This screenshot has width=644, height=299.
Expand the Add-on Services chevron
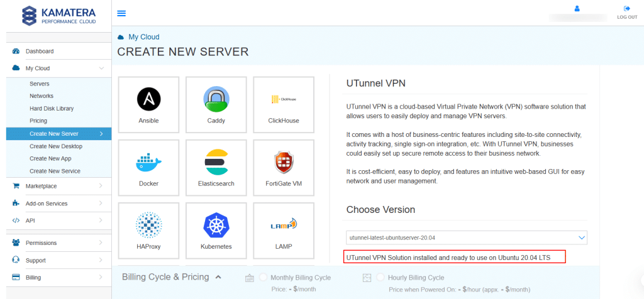click(101, 203)
